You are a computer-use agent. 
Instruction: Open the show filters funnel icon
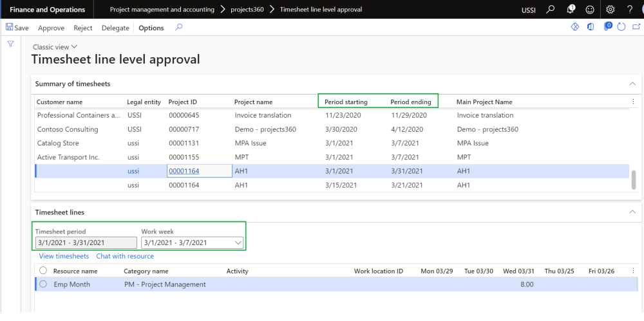(10, 44)
